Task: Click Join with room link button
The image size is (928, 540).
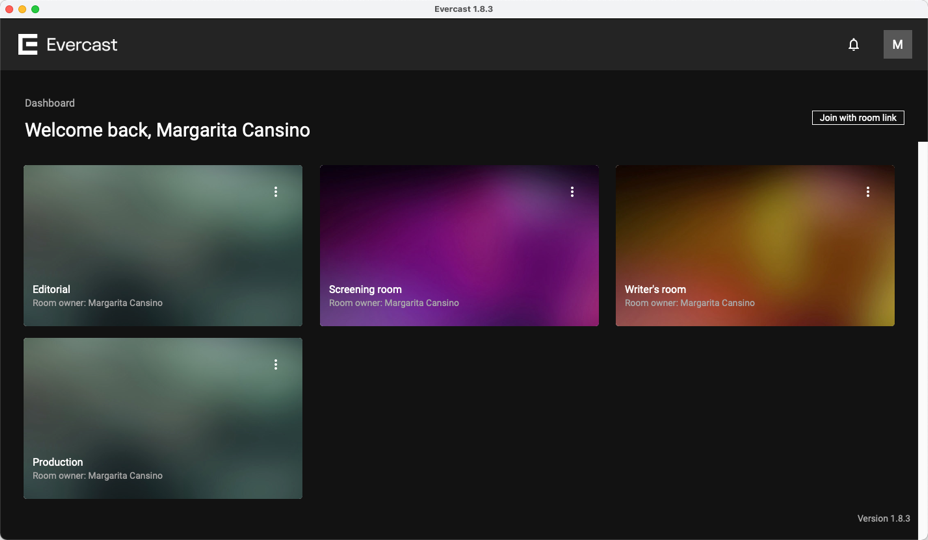Action: click(x=858, y=118)
